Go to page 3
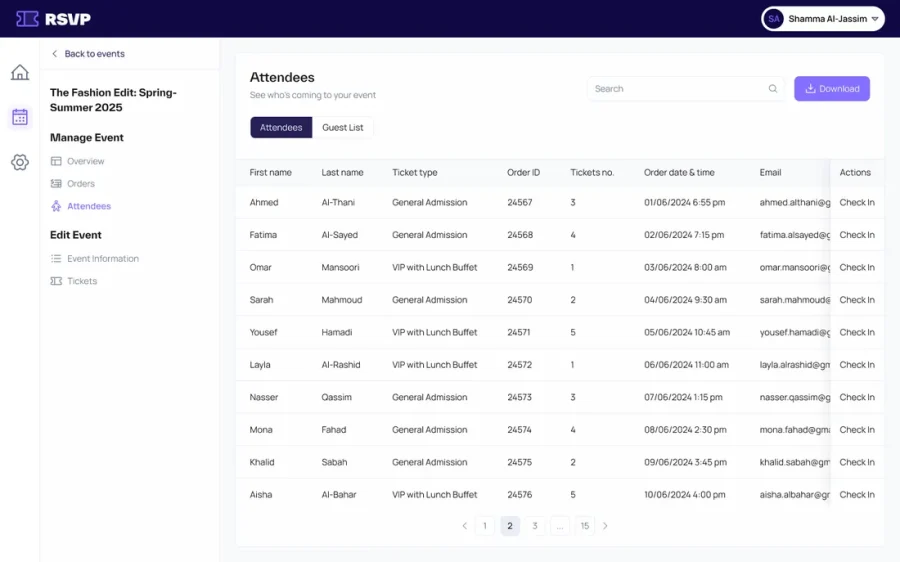The height and width of the screenshot is (562, 900). click(x=535, y=526)
